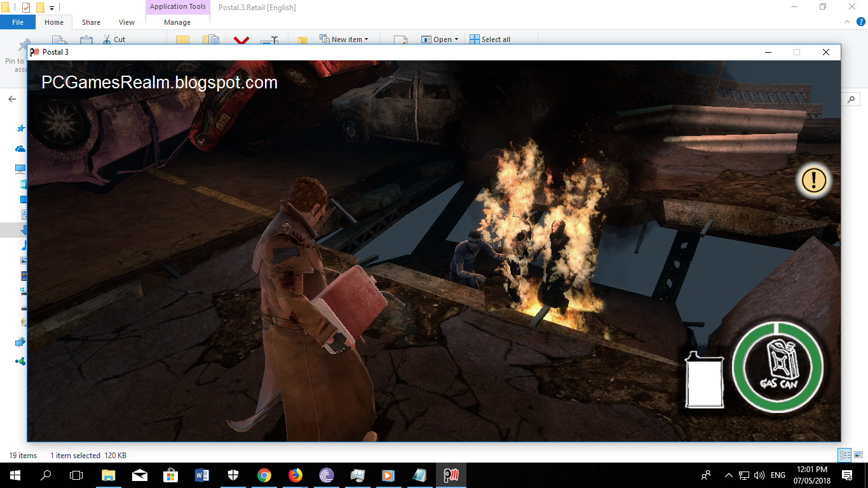
Task: Select Quick access star in navigation pane
Action: (x=21, y=128)
